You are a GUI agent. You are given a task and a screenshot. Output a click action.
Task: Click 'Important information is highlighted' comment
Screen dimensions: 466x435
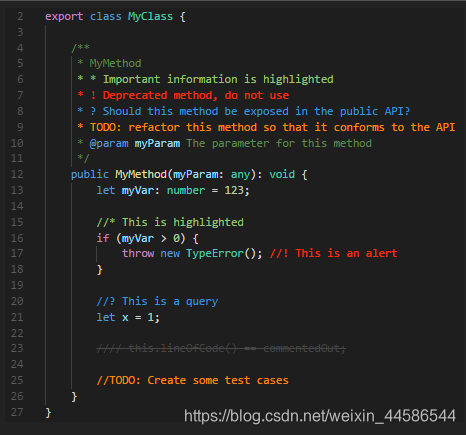coord(218,79)
